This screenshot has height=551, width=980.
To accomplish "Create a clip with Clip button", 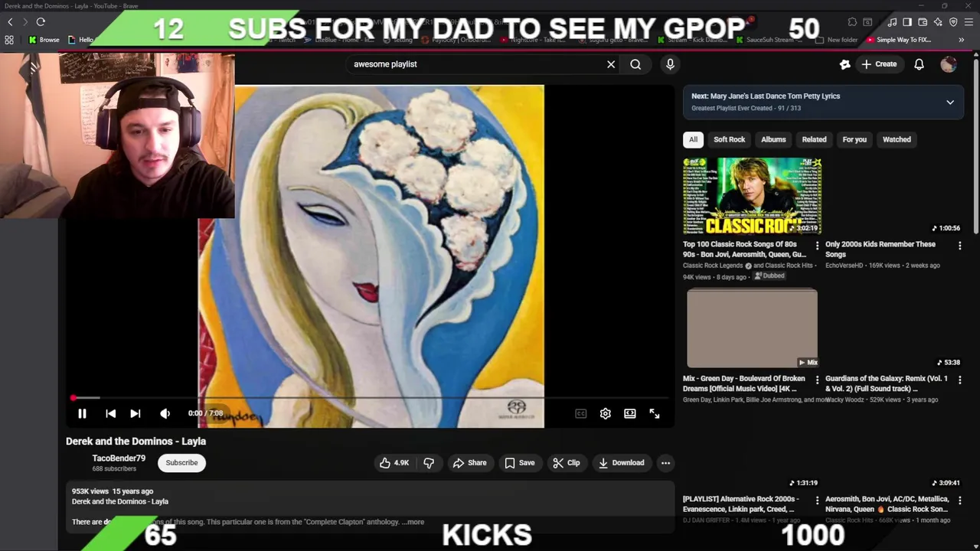I will [x=567, y=462].
